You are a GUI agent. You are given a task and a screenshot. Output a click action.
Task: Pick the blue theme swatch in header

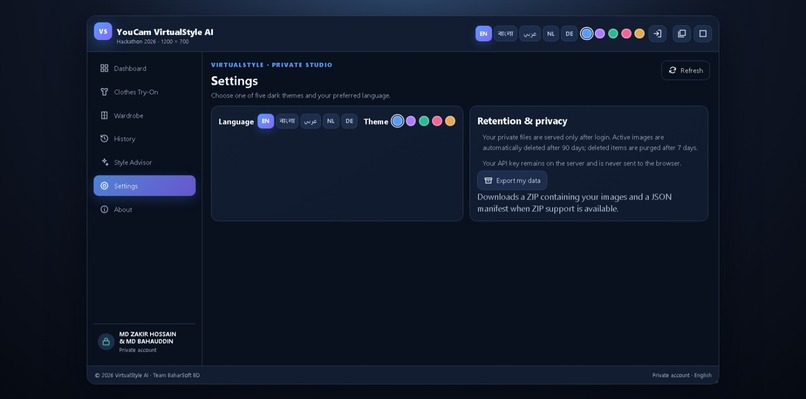point(587,34)
